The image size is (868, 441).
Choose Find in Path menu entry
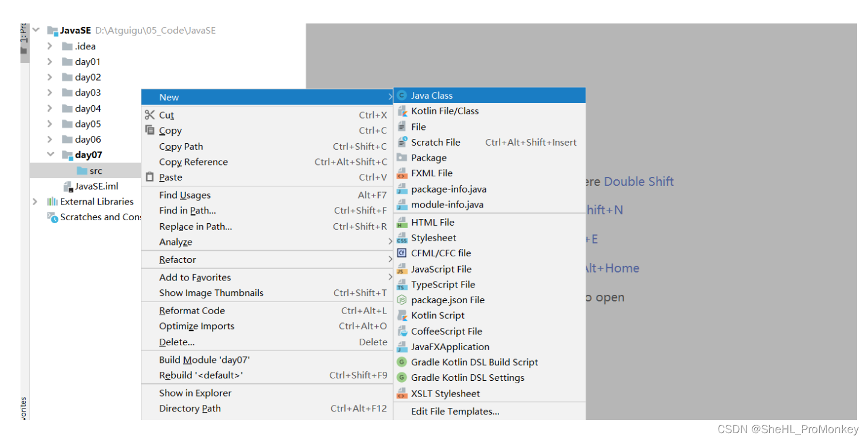click(x=267, y=211)
